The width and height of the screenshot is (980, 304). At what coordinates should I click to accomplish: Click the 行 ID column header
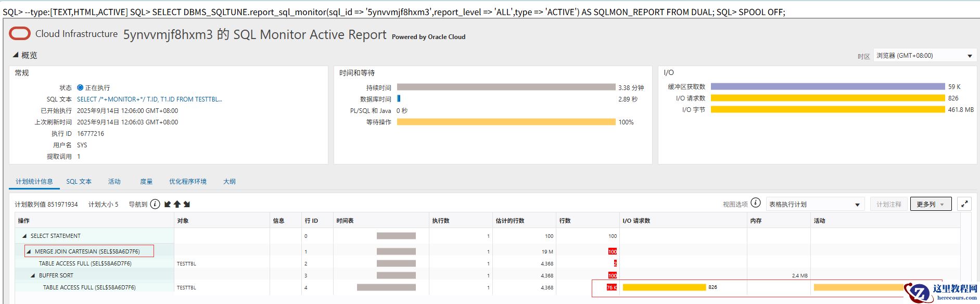[x=317, y=221]
